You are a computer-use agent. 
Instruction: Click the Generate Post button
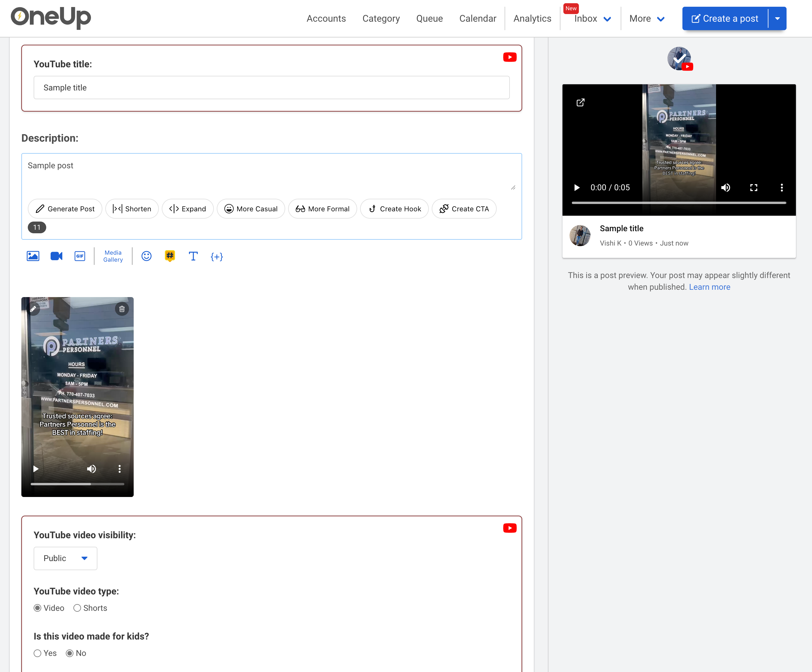click(65, 208)
